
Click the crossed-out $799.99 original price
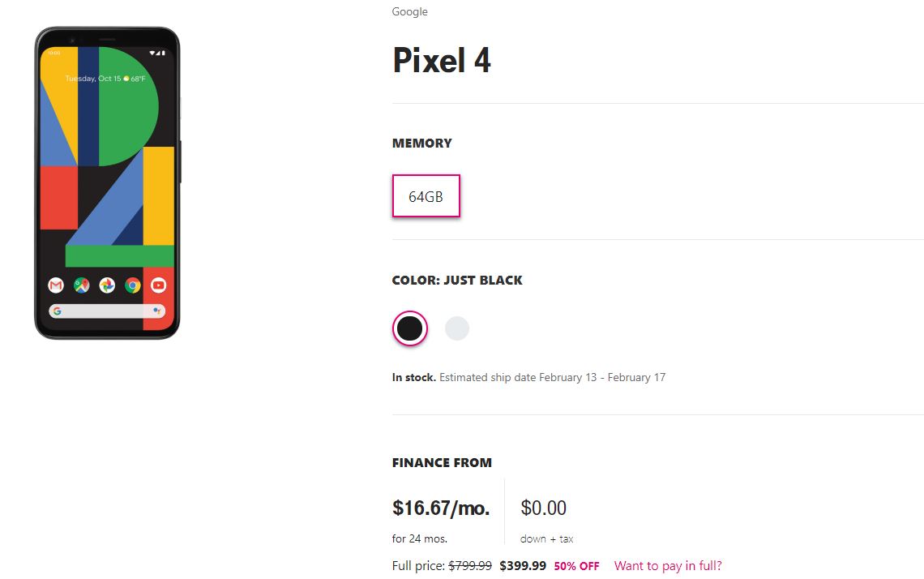click(x=469, y=566)
